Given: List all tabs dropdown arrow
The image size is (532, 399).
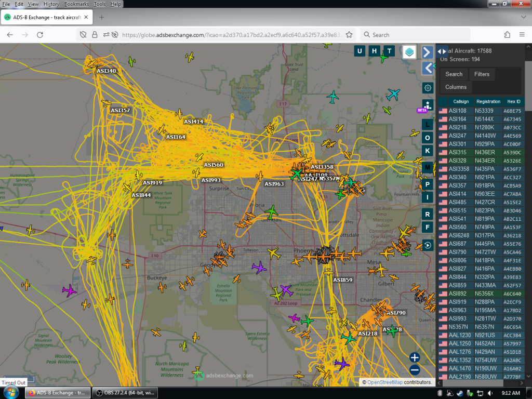Looking at the screenshot, I should (x=523, y=17).
